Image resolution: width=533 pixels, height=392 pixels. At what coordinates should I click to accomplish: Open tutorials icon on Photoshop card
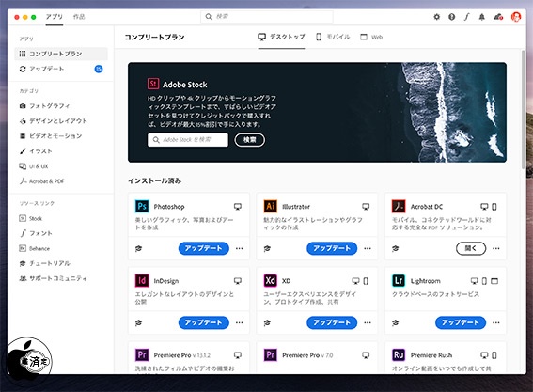(138, 248)
